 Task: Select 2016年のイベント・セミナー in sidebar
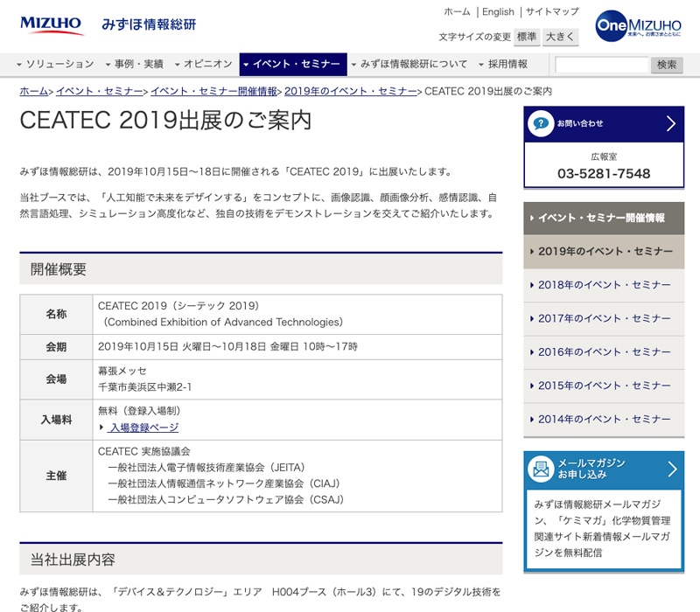(x=604, y=352)
